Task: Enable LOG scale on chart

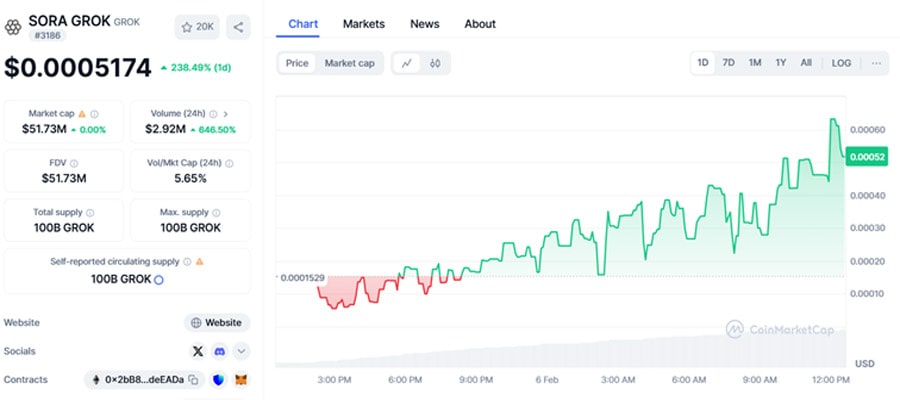Action: 841,63
